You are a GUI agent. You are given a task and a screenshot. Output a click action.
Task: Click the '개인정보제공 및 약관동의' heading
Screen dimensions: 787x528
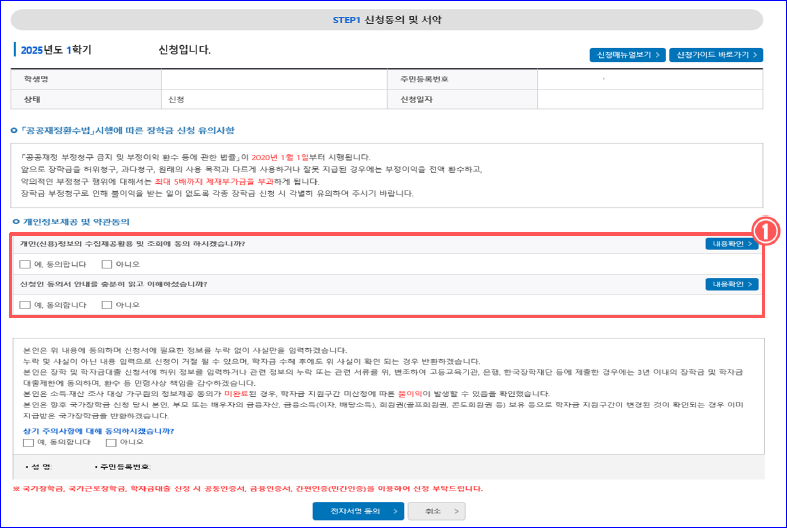[76, 221]
